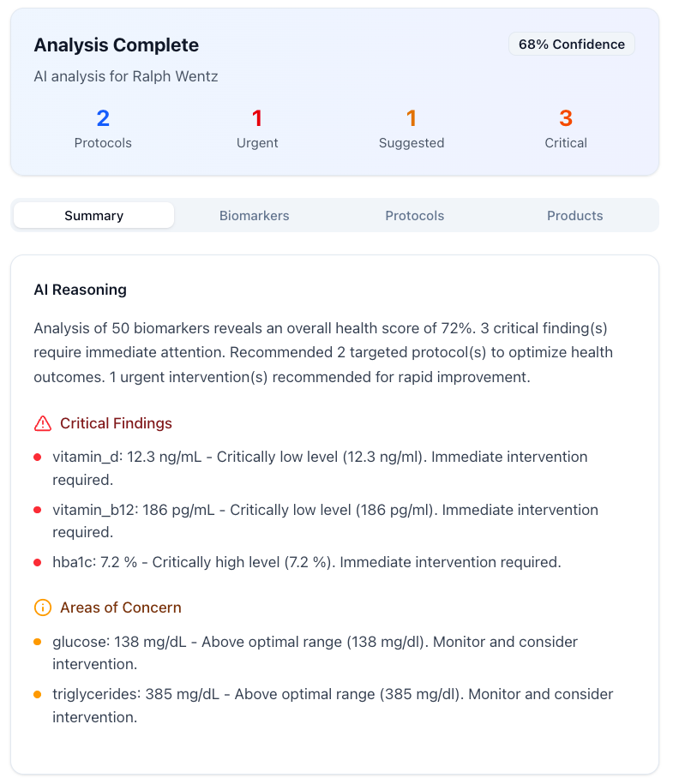Click the orange Suggested count
The width and height of the screenshot is (673, 784).
pyautogui.click(x=412, y=118)
